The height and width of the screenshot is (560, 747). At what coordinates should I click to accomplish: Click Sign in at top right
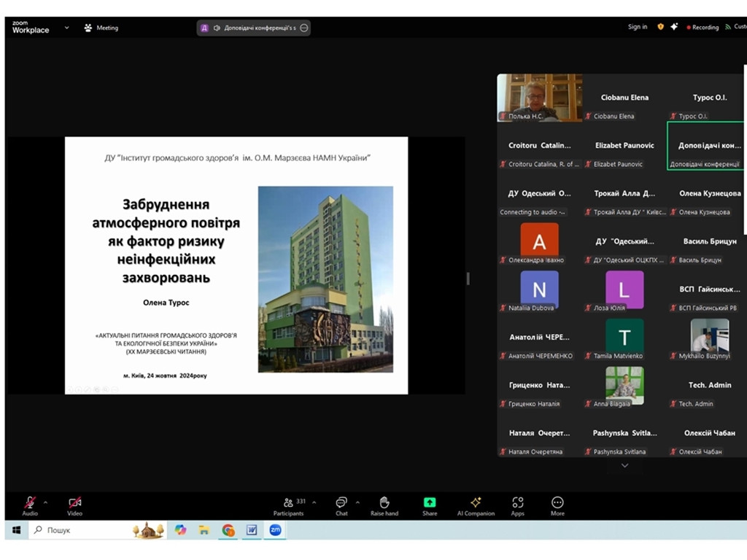point(638,27)
